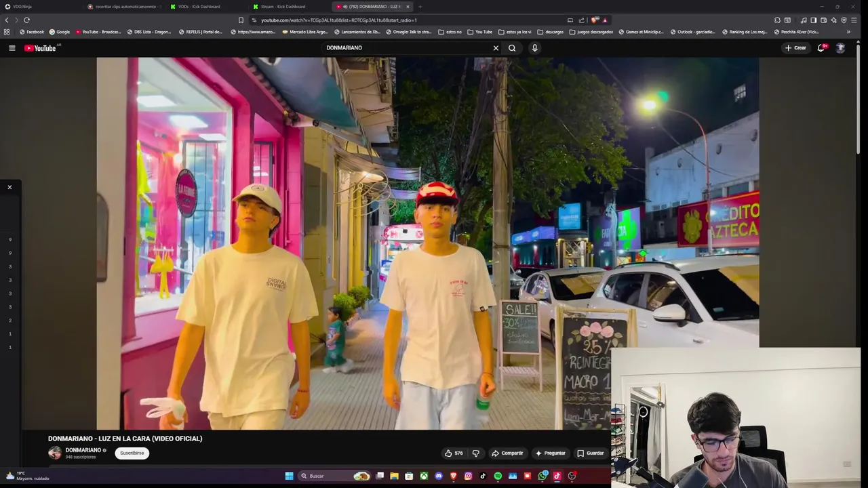Open Outlook bookmark in bookmarks bar

(x=692, y=32)
